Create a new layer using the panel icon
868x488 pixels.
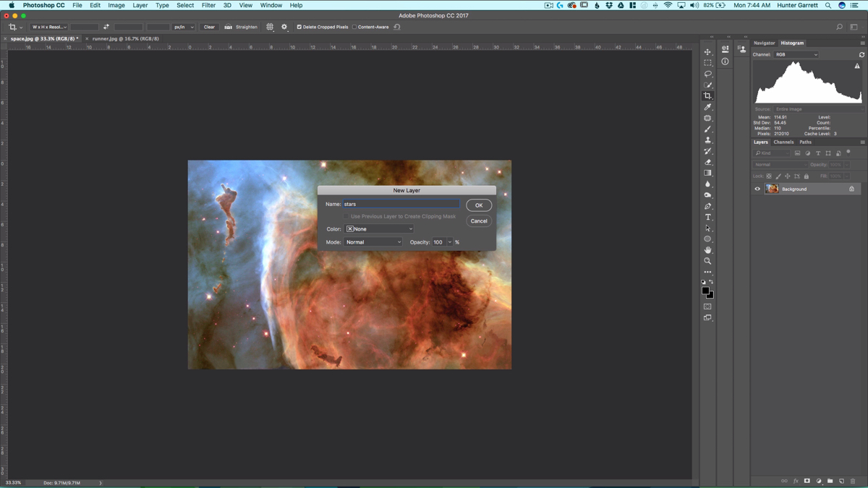841,481
